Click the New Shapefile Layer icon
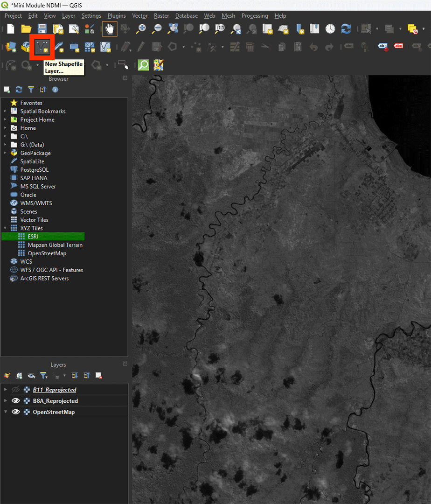The height and width of the screenshot is (504, 431). tap(42, 46)
